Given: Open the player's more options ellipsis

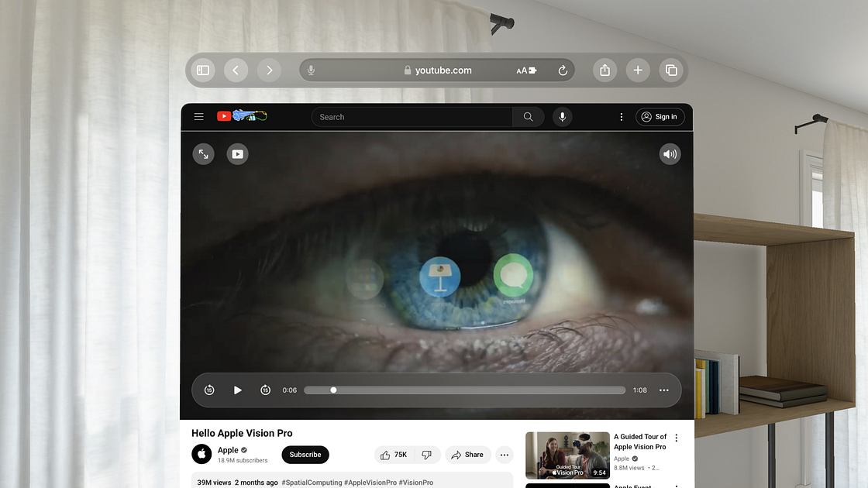Looking at the screenshot, I should [x=663, y=390].
